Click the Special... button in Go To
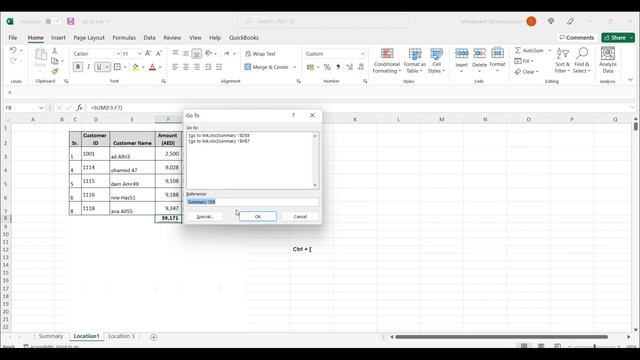640x360 pixels. [x=205, y=217]
